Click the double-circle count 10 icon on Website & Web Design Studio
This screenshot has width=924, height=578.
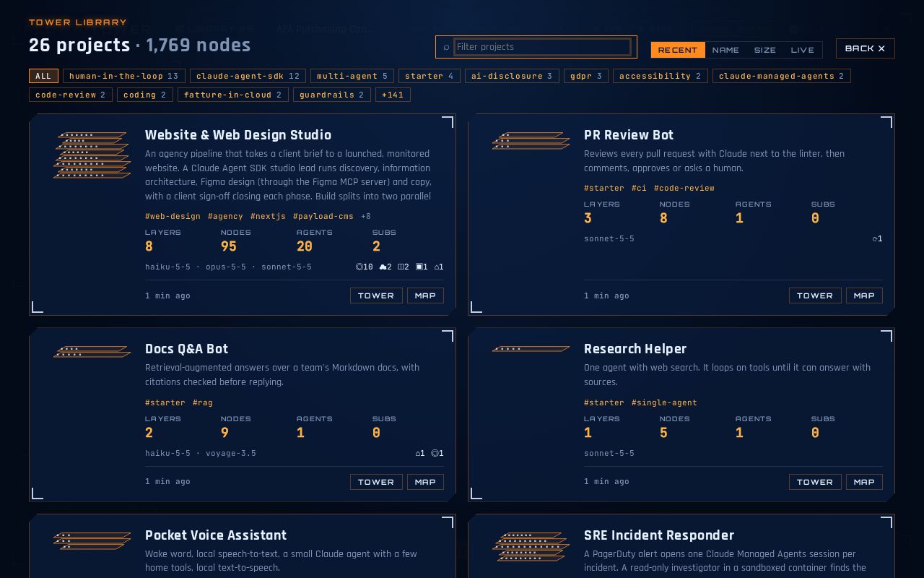[365, 267]
